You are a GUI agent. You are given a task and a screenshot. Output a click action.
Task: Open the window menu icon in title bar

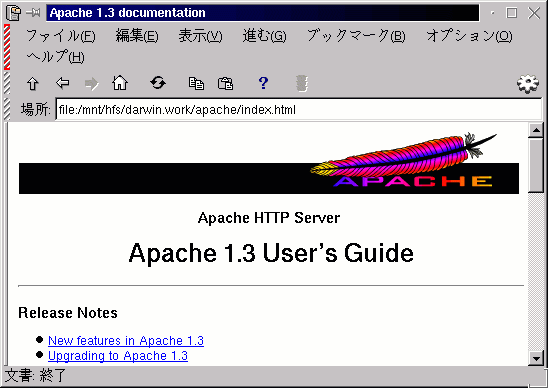click(x=13, y=13)
